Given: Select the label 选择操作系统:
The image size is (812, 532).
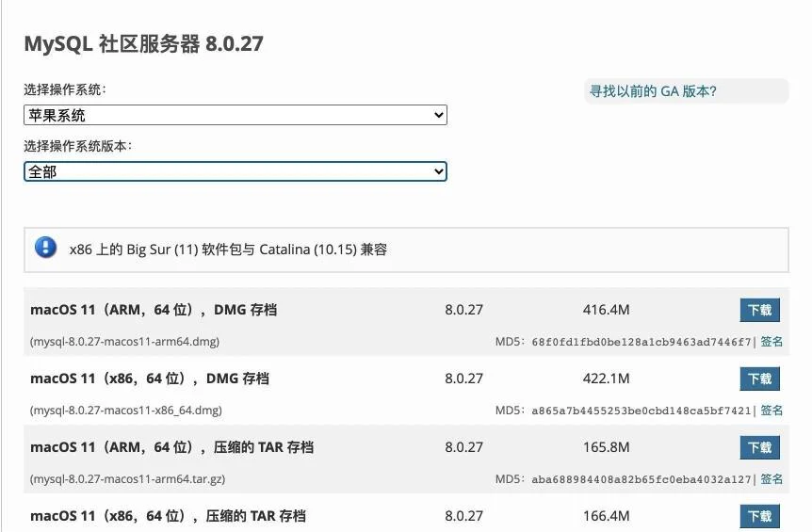Looking at the screenshot, I should pyautogui.click(x=65, y=89).
